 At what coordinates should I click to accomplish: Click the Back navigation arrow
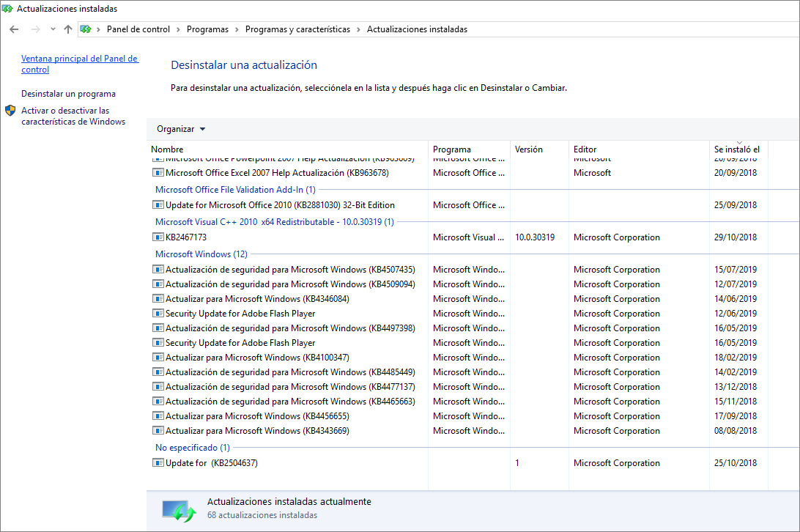[14, 29]
